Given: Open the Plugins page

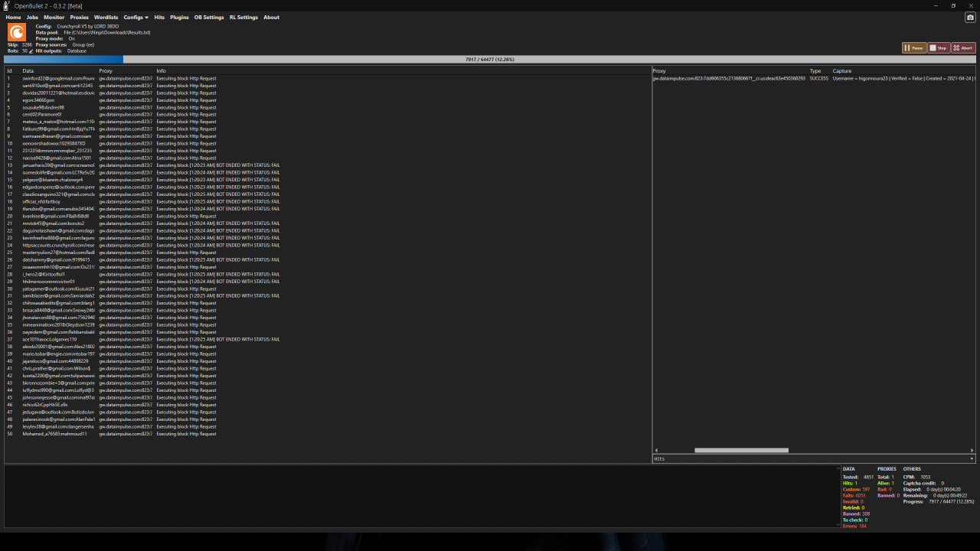Looking at the screenshot, I should tap(179, 17).
